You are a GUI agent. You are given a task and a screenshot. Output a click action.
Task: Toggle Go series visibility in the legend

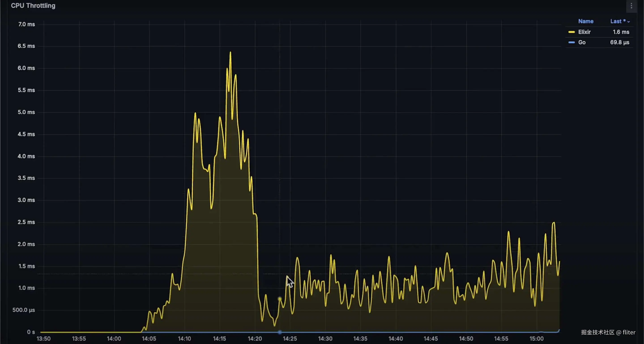tap(582, 42)
